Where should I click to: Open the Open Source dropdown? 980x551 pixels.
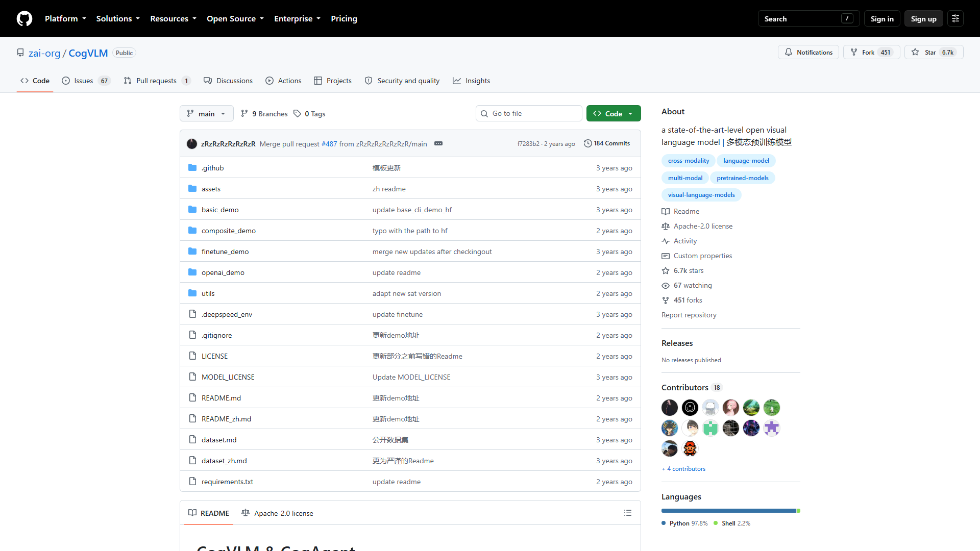(x=235, y=19)
